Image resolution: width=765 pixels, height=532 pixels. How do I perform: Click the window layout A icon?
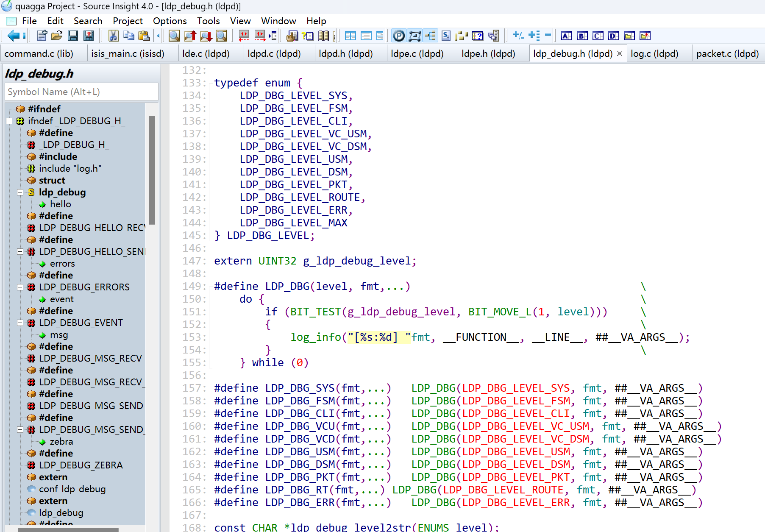pos(567,36)
